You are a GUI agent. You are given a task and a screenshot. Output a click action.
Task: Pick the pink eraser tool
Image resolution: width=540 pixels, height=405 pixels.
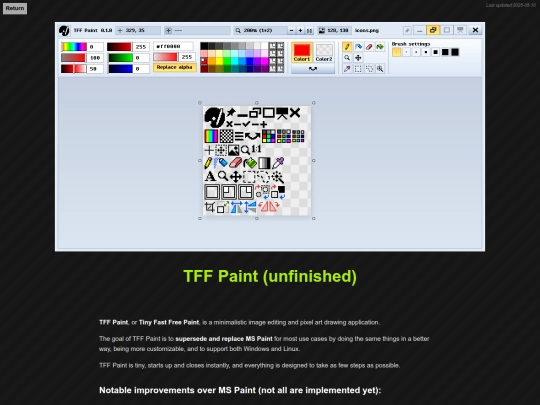click(x=369, y=47)
